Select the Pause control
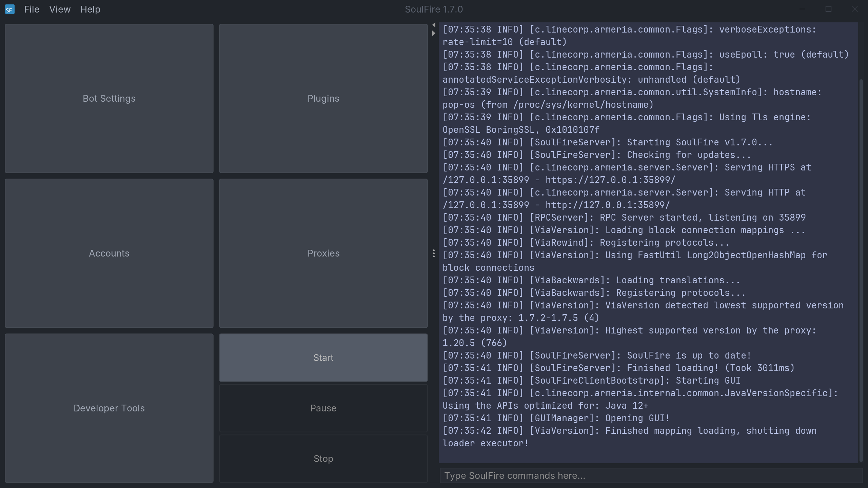Screen dimensions: 868x488 [324, 408]
